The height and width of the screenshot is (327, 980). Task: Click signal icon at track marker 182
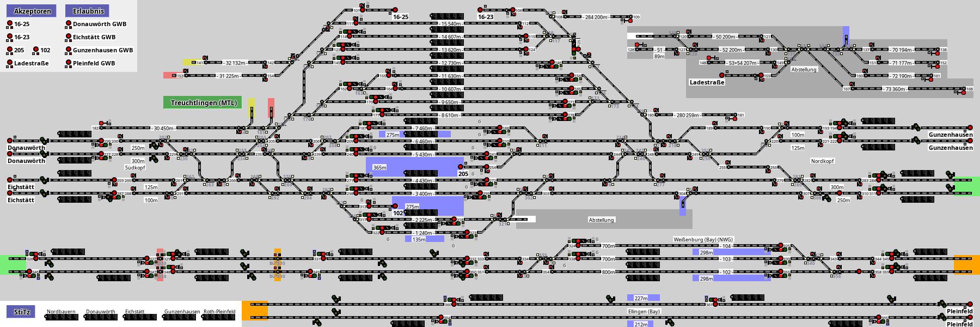pos(101,124)
